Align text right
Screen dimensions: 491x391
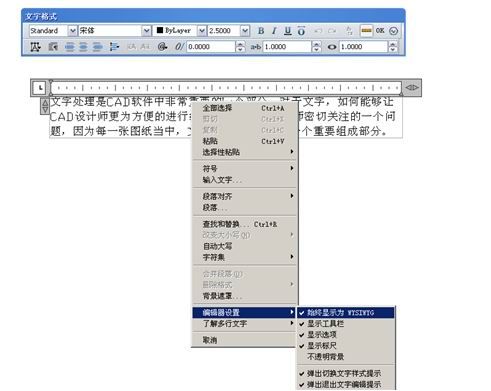click(x=97, y=47)
